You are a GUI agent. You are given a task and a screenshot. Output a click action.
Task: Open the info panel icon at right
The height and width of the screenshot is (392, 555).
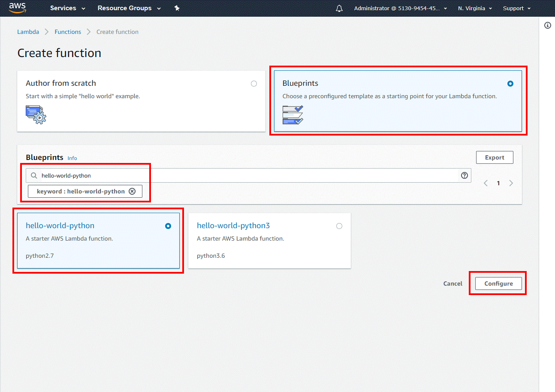point(548,25)
